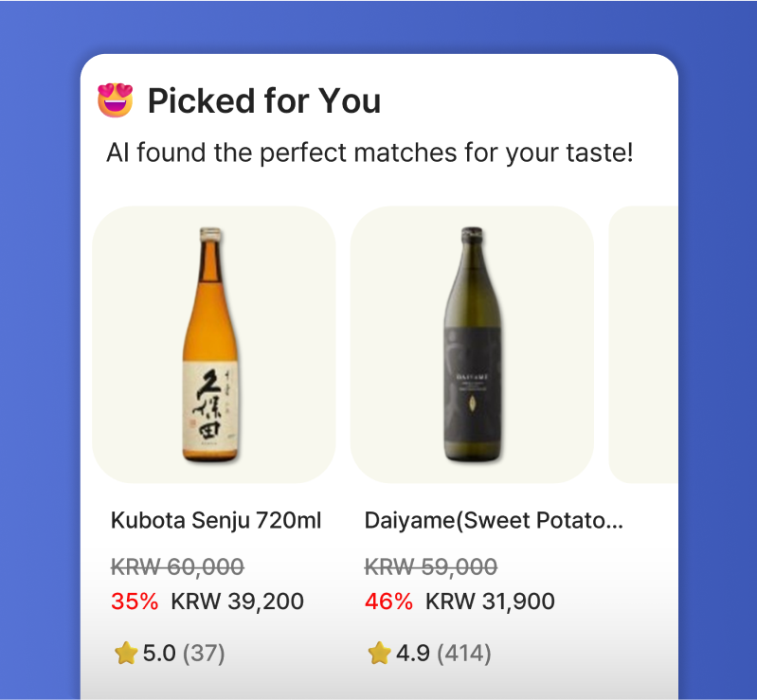The width and height of the screenshot is (757, 700).
Task: Click the crossed-out KRW 60,000 price
Action: point(177,566)
